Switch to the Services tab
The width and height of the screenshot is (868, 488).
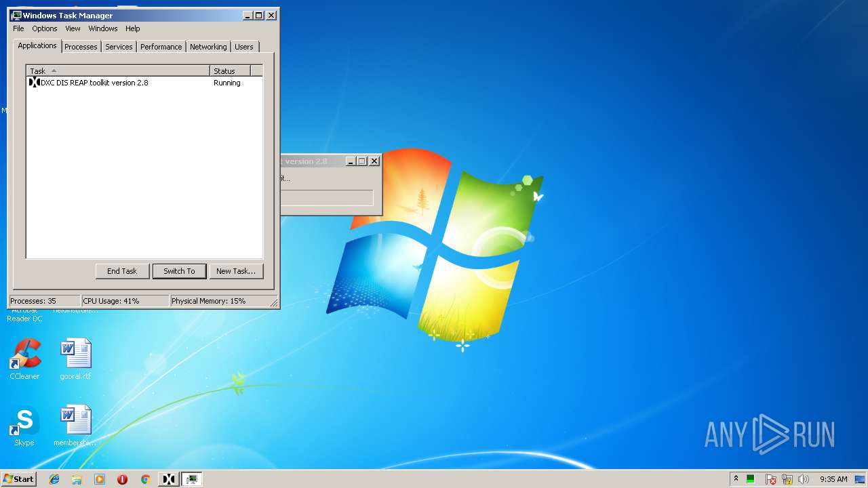(x=119, y=47)
